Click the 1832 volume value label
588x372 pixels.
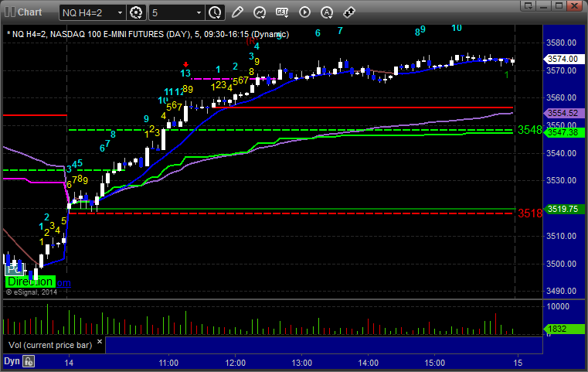click(x=563, y=329)
